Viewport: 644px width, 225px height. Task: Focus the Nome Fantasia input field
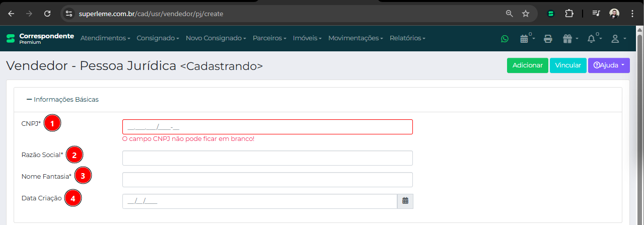267,180
